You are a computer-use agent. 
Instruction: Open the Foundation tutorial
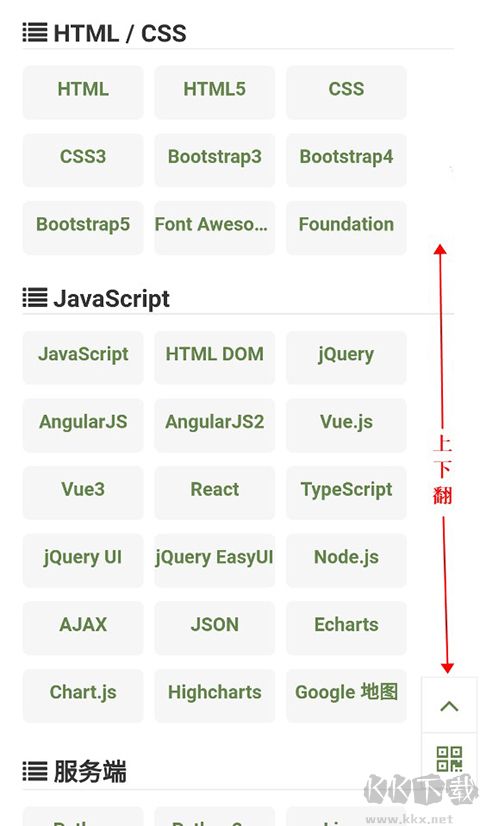click(346, 228)
